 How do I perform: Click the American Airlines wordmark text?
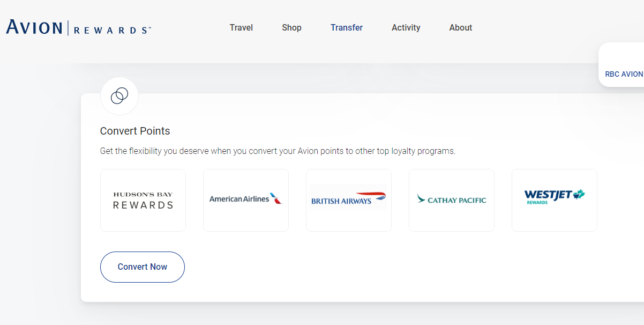point(239,199)
